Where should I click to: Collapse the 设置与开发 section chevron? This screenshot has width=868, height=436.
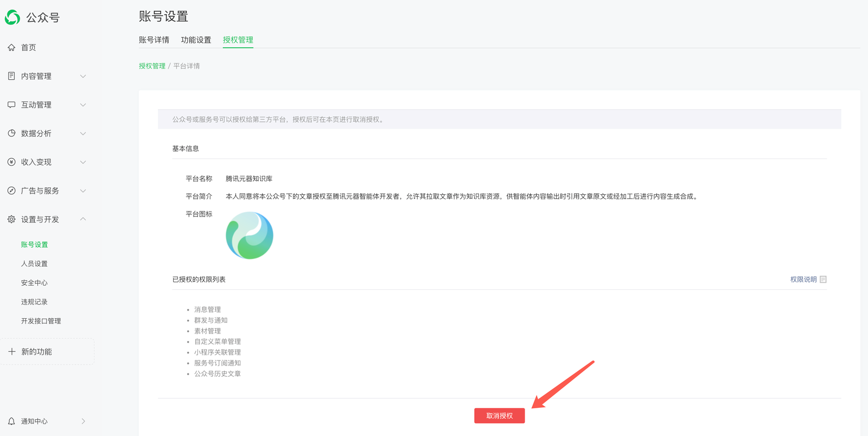click(83, 219)
